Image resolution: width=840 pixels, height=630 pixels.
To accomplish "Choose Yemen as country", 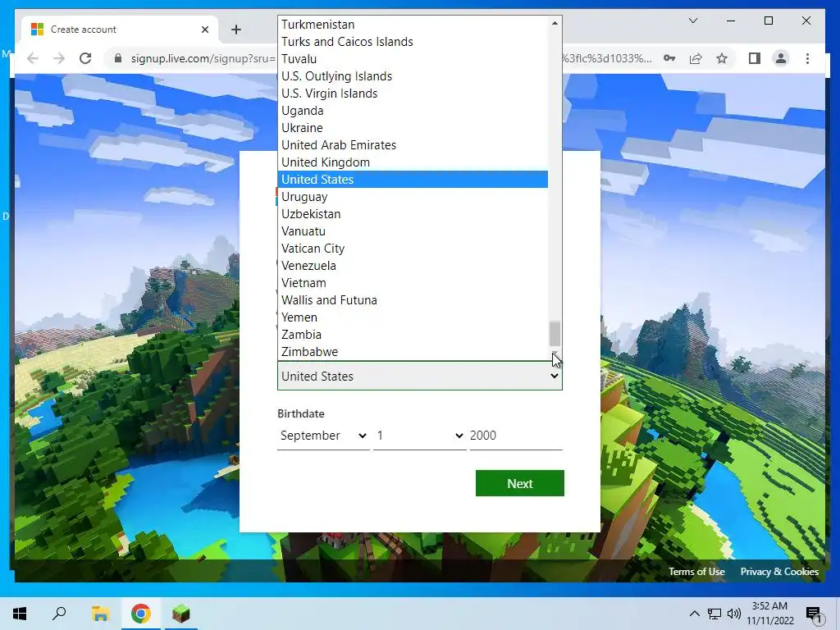I will 413,317.
